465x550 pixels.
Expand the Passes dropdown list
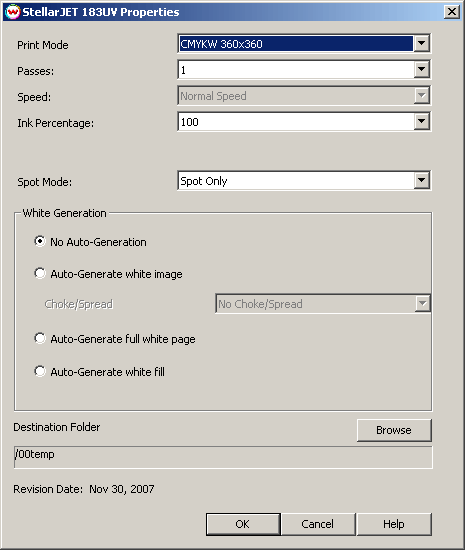[x=422, y=70]
